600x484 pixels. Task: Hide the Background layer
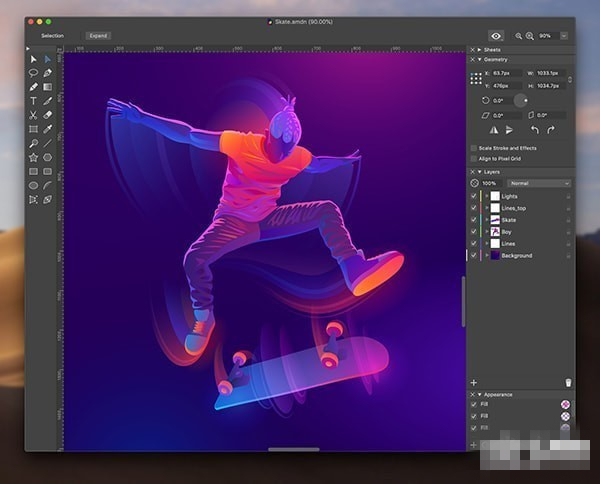(x=474, y=256)
